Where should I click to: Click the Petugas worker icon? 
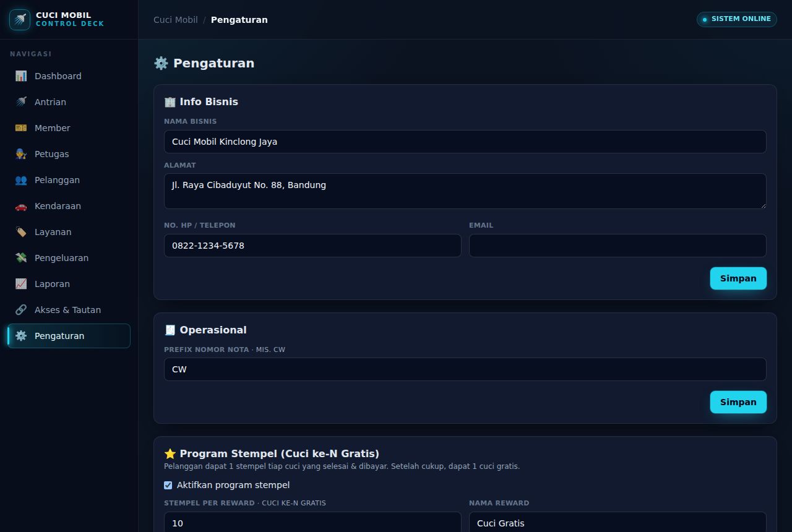click(21, 154)
